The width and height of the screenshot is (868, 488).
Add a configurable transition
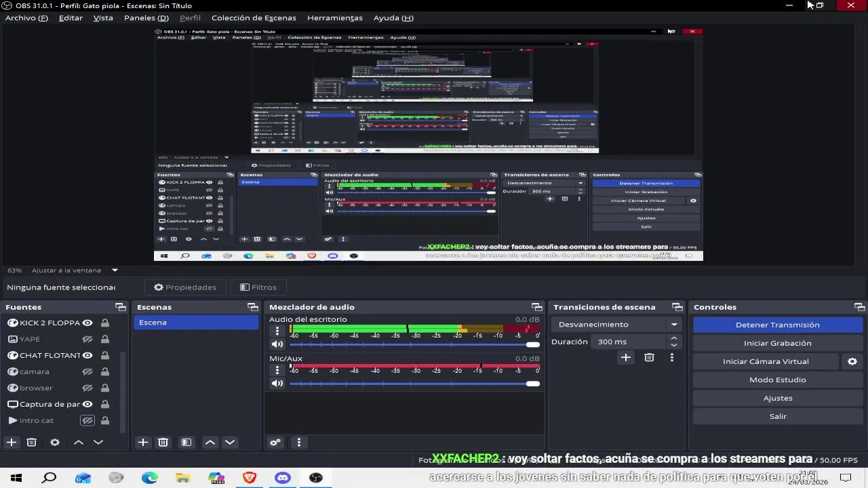[626, 357]
